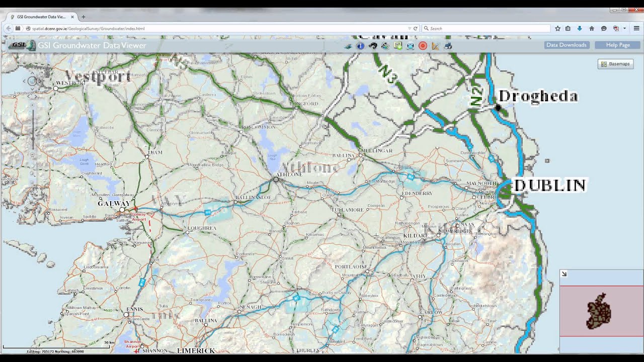Viewport: 644px width, 362px height.
Task: Click the chat smiley icon
Action: click(x=604, y=29)
